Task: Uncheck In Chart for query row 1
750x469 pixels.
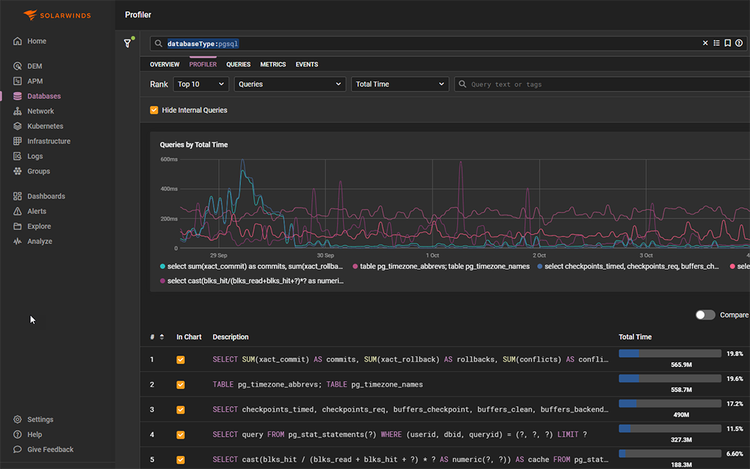Action: click(x=180, y=360)
